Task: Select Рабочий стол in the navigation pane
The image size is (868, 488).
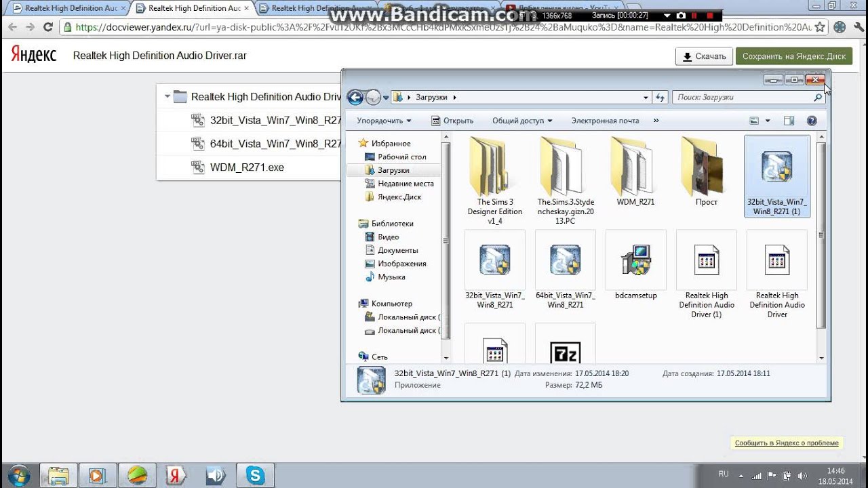Action: point(395,157)
